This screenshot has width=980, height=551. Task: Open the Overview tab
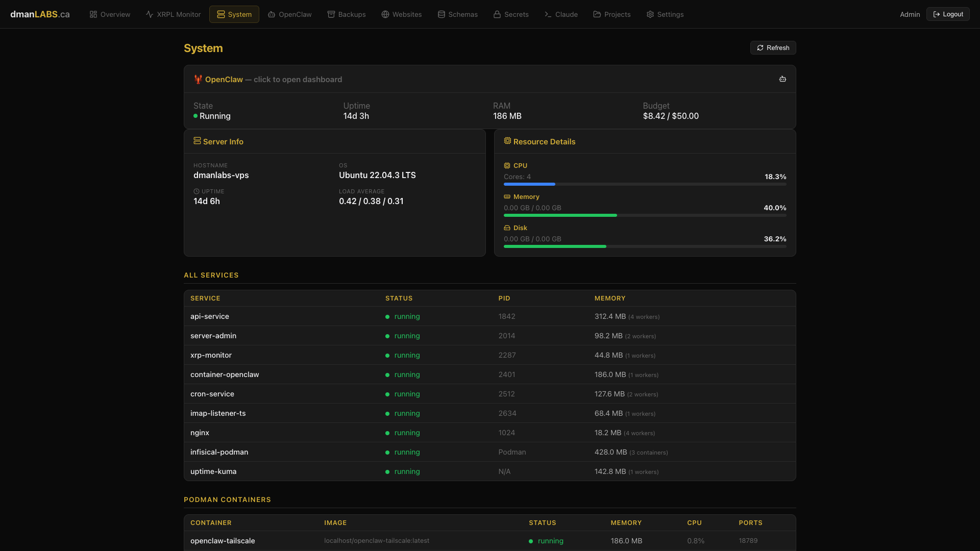click(x=110, y=14)
